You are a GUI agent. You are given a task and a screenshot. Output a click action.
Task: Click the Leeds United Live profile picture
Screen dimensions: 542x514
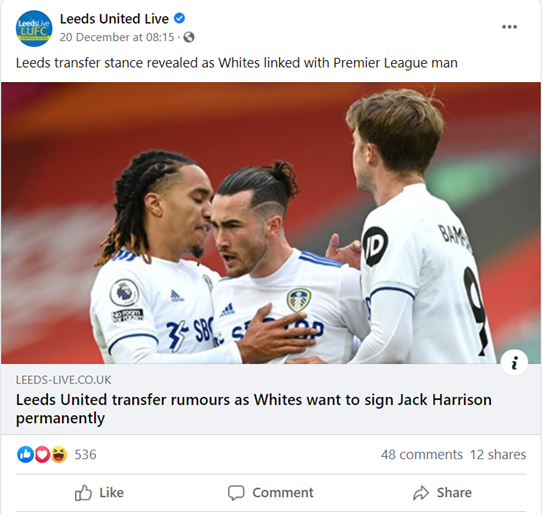[34, 28]
